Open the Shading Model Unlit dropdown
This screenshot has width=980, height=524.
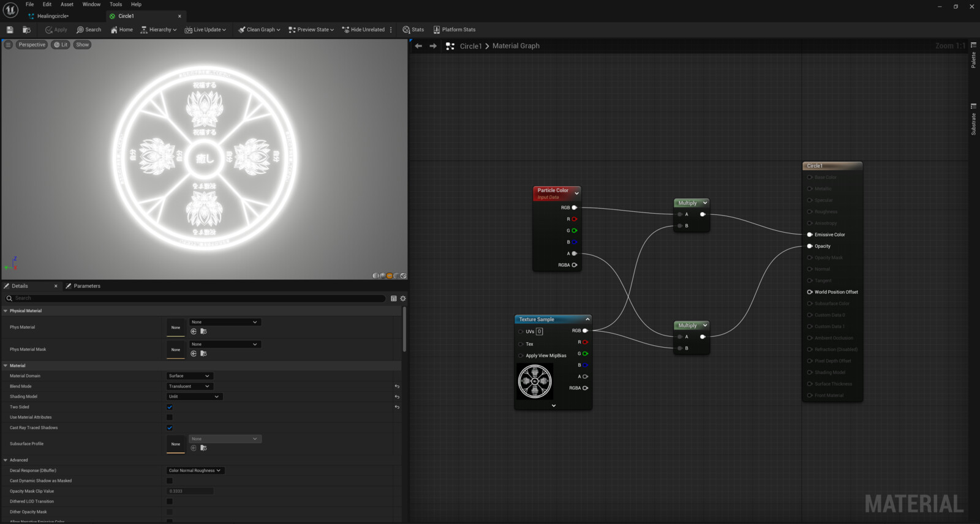(194, 397)
